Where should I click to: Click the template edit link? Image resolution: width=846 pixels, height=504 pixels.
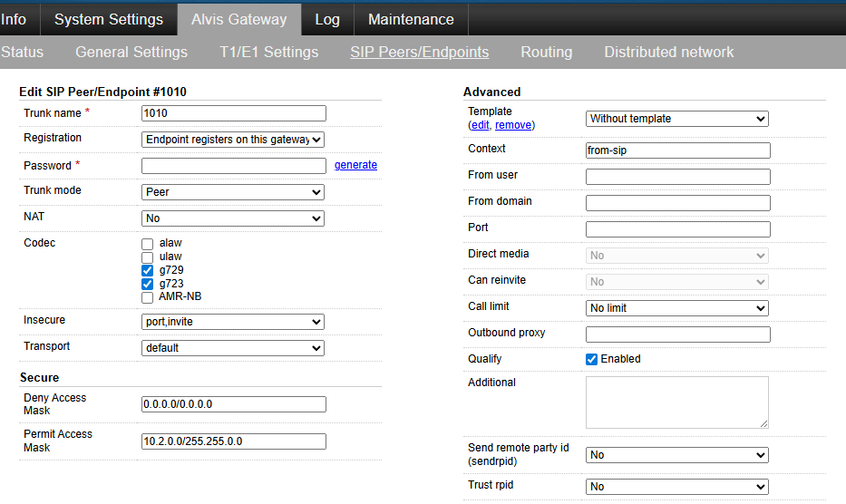(480, 125)
